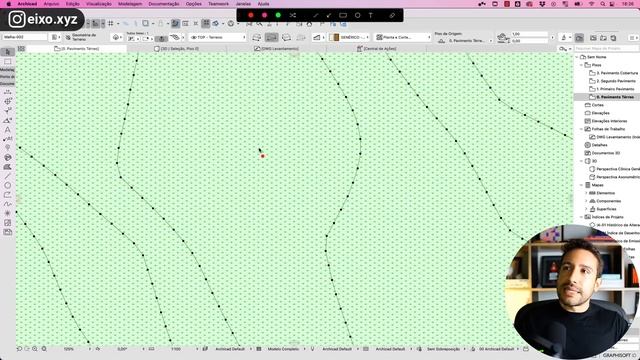Select the Polyline tool in the toolbox
The width and height of the screenshot is (640, 360).
(7, 195)
